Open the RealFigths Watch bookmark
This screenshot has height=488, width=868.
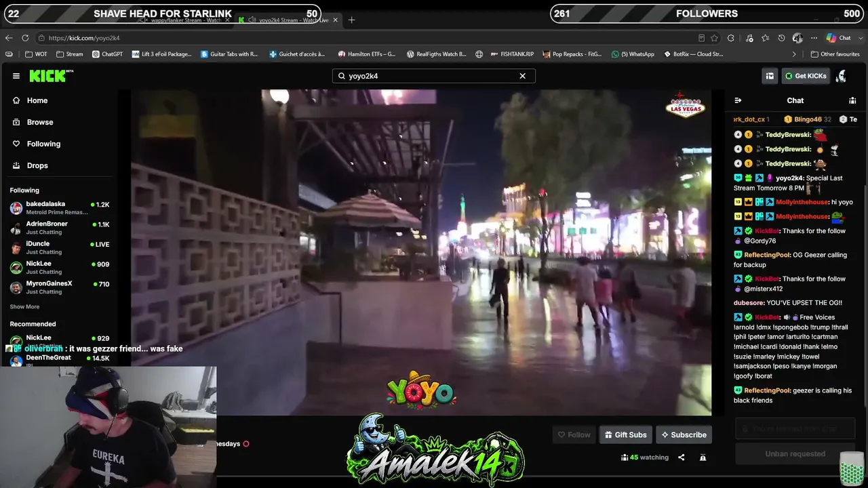click(436, 54)
